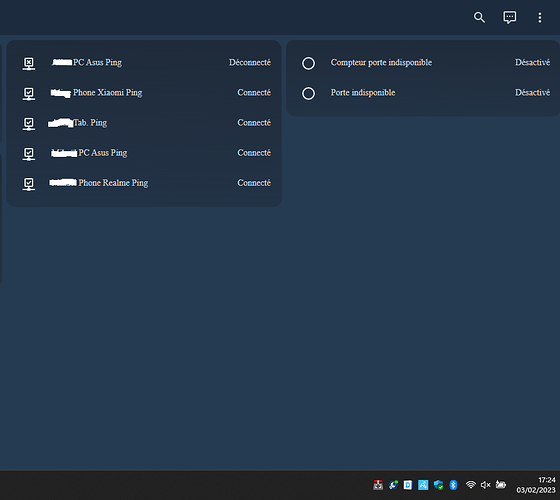
Task: Open the Déconnecté state of PC Asus
Action: coord(250,62)
